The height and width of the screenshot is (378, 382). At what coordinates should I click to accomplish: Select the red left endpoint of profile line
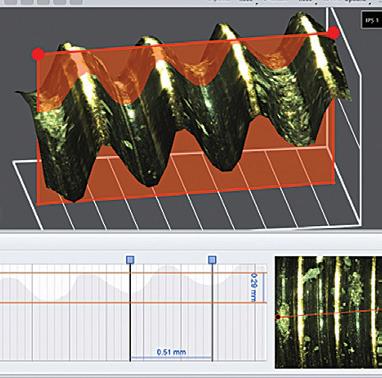pyautogui.click(x=38, y=54)
